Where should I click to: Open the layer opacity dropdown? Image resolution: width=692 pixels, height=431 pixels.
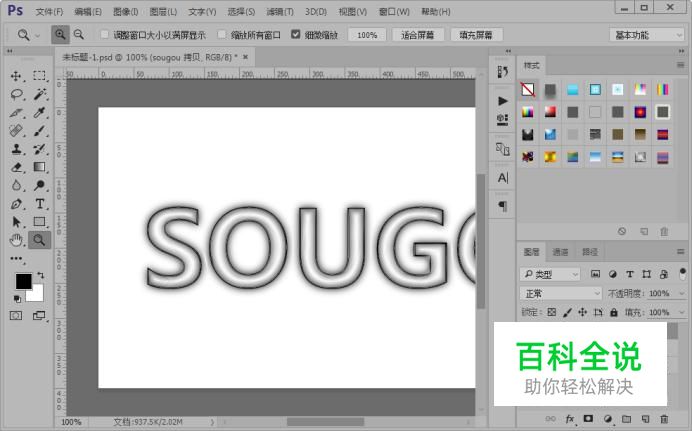(x=681, y=293)
